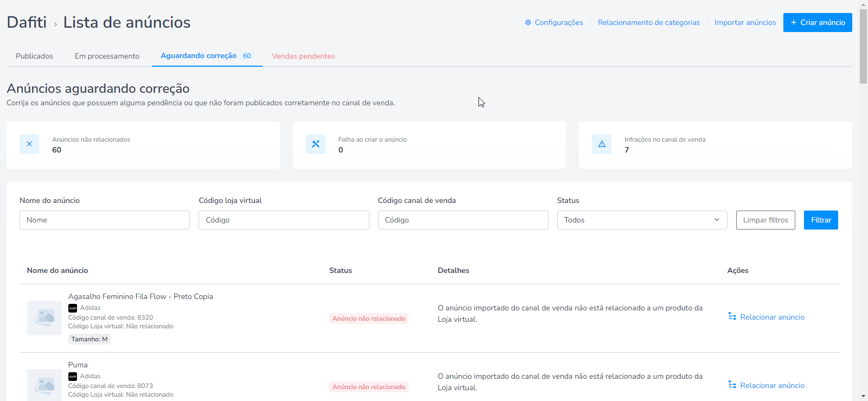868x401 pixels.
Task: Click the Limpar filtros button
Action: pyautogui.click(x=765, y=220)
